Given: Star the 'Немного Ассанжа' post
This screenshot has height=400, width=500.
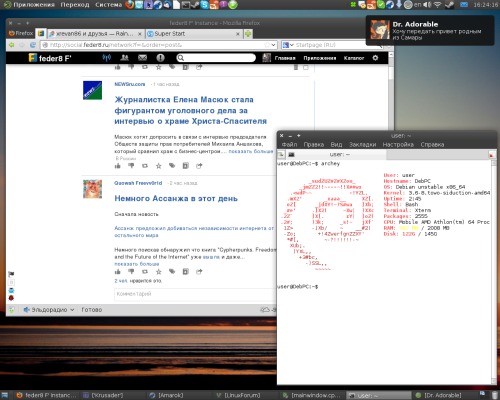Looking at the screenshot, I should [159, 272].
